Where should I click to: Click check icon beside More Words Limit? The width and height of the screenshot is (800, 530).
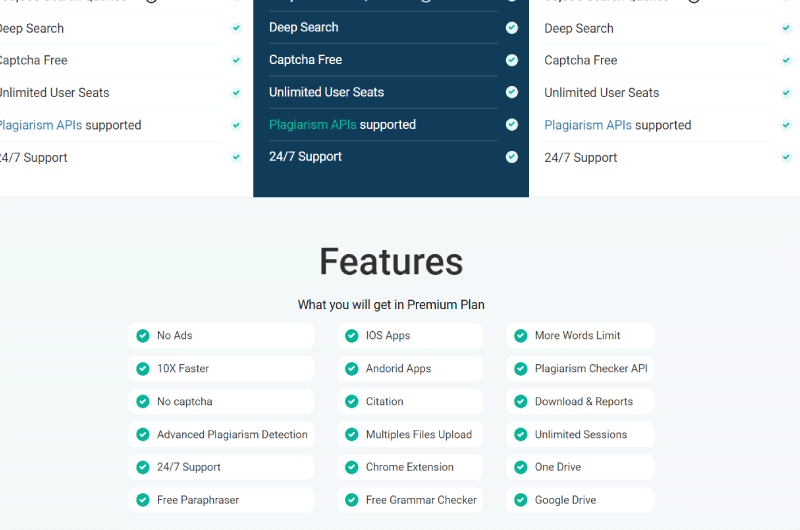point(520,336)
